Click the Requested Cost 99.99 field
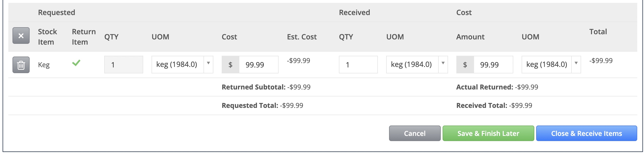This screenshot has width=644, height=153. [x=259, y=65]
